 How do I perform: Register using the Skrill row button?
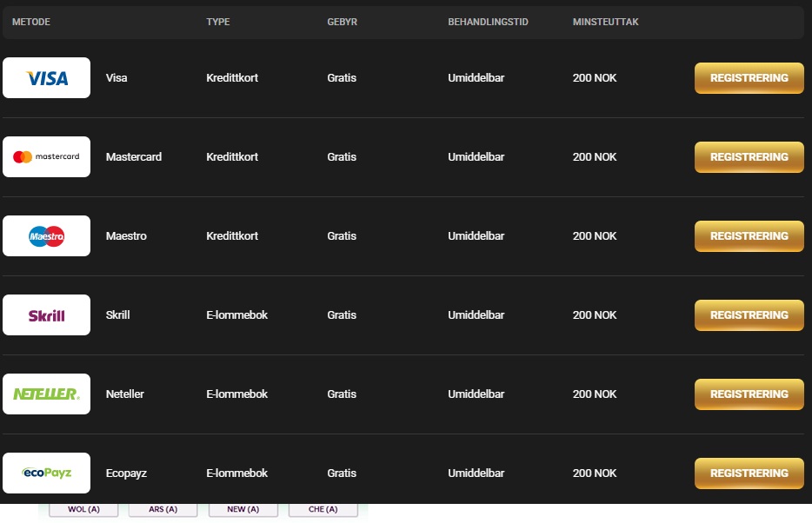coord(749,315)
